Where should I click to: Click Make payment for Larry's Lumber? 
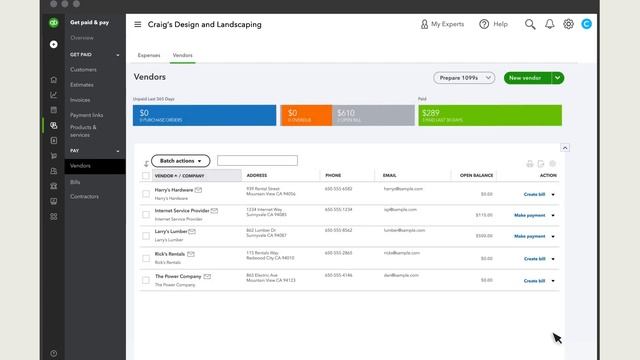529,237
